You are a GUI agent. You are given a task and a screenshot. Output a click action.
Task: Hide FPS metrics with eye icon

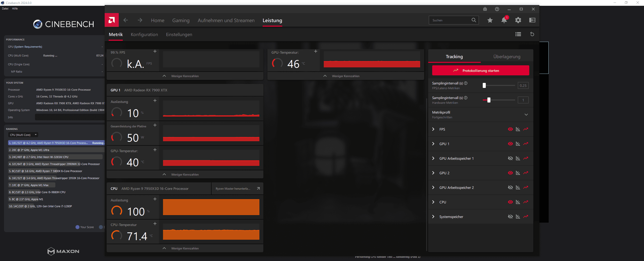510,129
